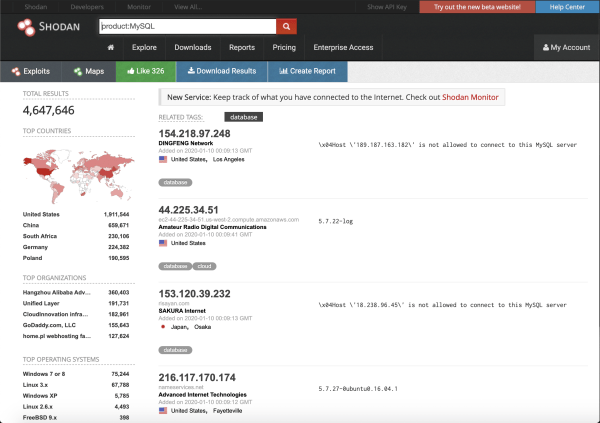Click the world map of top countries

click(78, 175)
